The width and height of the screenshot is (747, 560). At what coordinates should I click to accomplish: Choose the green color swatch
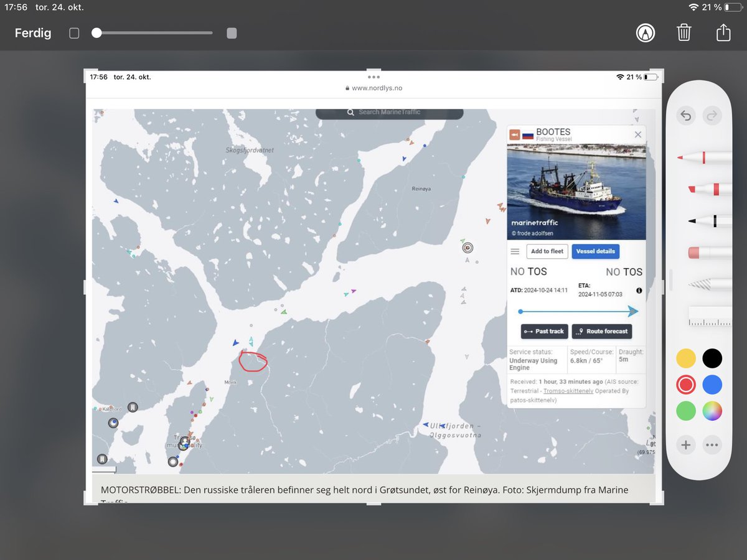[686, 411]
